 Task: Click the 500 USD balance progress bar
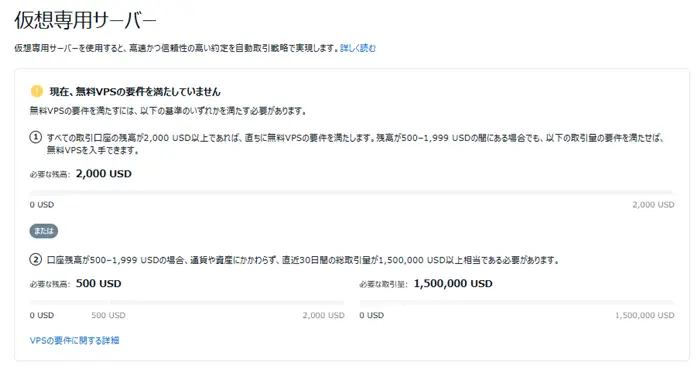pos(187,303)
